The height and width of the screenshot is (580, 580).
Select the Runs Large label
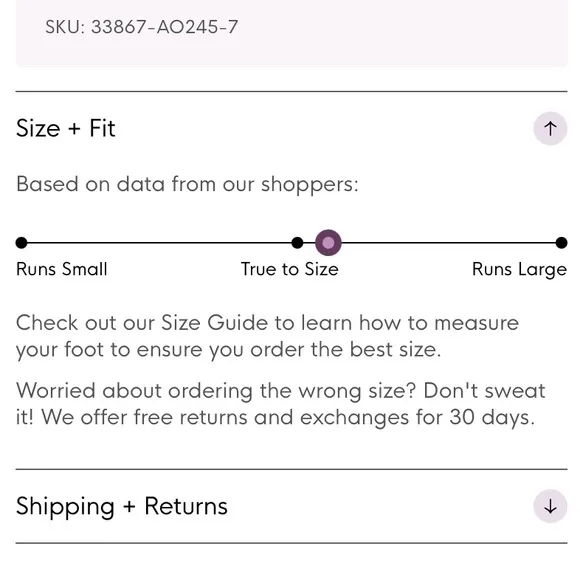tap(519, 270)
